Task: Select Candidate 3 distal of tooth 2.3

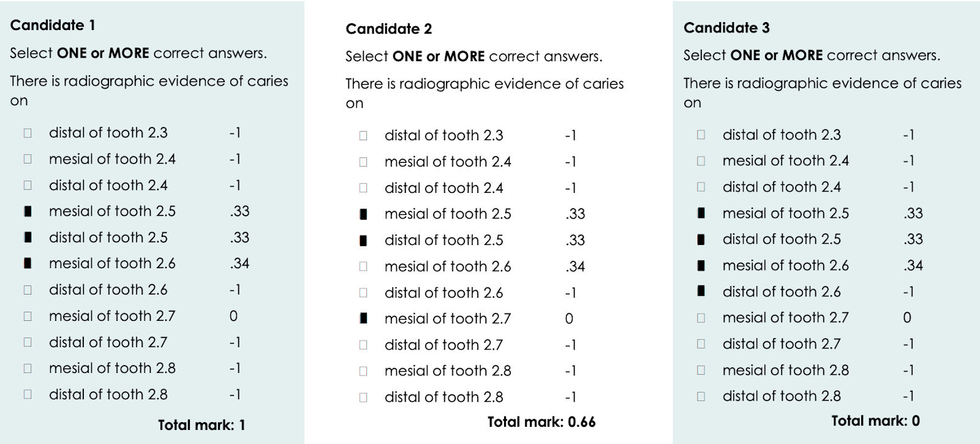Action: [701, 135]
